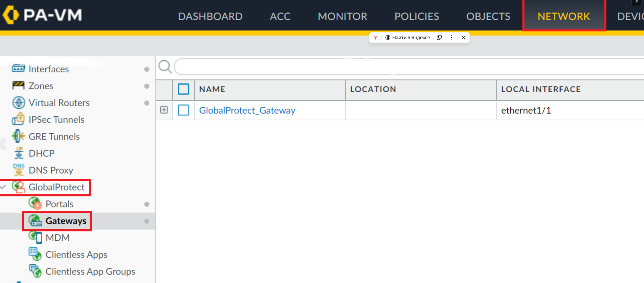
Task: Select GlobalProtect tree item label
Action: pyautogui.click(x=57, y=187)
